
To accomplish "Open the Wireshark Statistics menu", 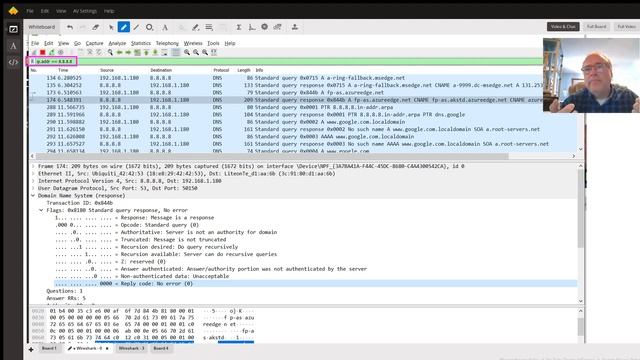I will [x=141, y=43].
